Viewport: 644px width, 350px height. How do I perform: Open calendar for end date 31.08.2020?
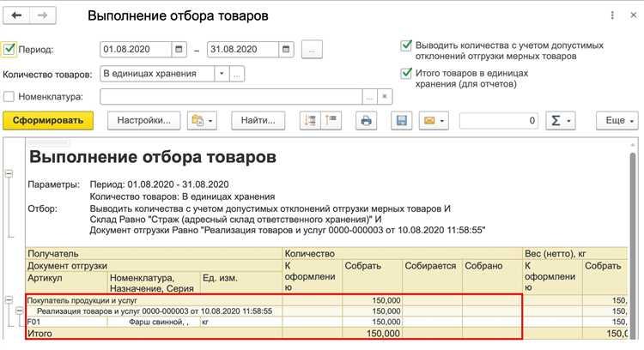(286, 49)
